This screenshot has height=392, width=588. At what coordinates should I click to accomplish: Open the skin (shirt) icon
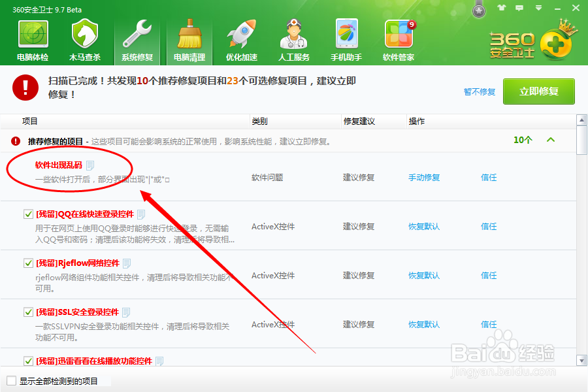click(x=501, y=7)
